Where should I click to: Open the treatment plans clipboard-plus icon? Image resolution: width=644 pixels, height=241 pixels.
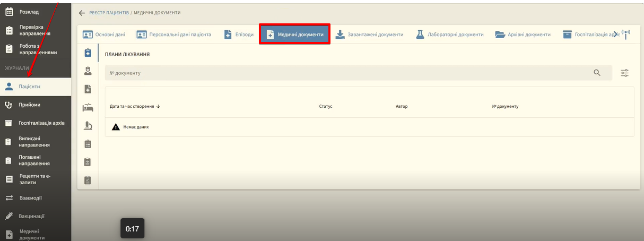click(88, 53)
